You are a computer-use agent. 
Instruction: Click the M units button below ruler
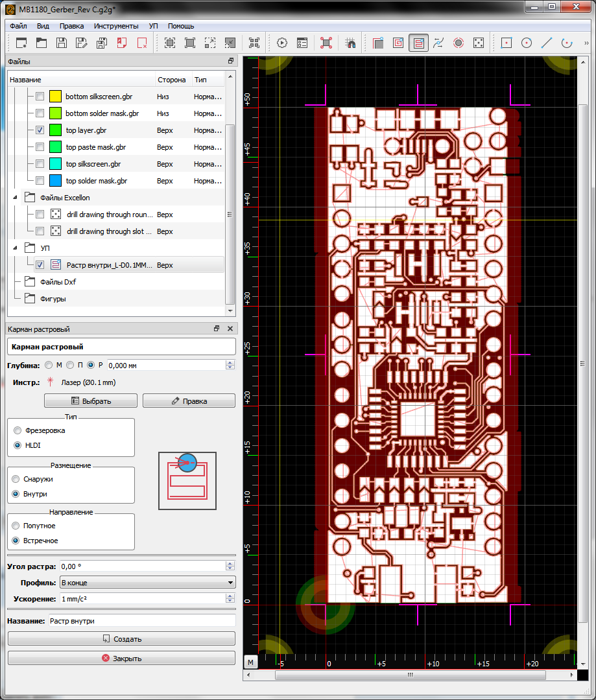click(x=250, y=662)
